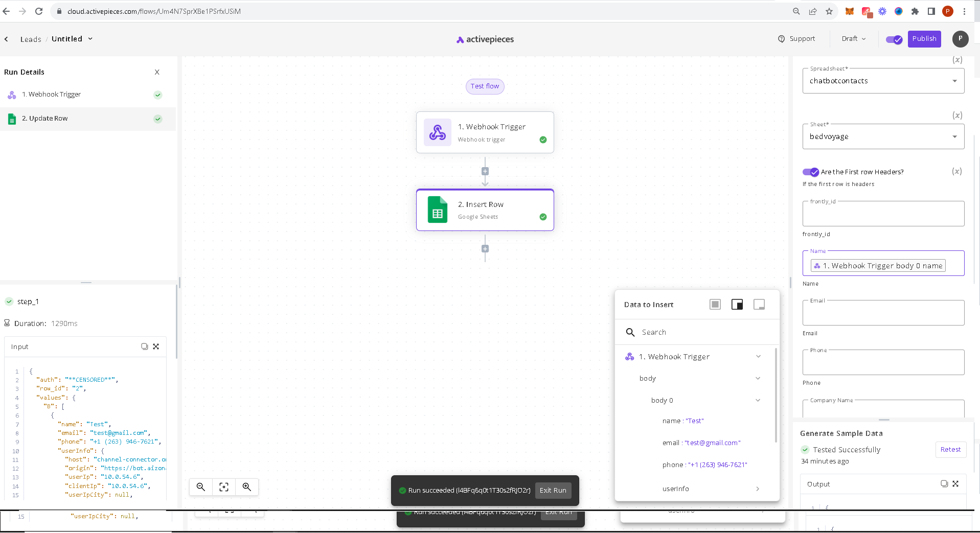
Task: Click the Webhook Trigger node icon on canvas
Action: click(438, 132)
